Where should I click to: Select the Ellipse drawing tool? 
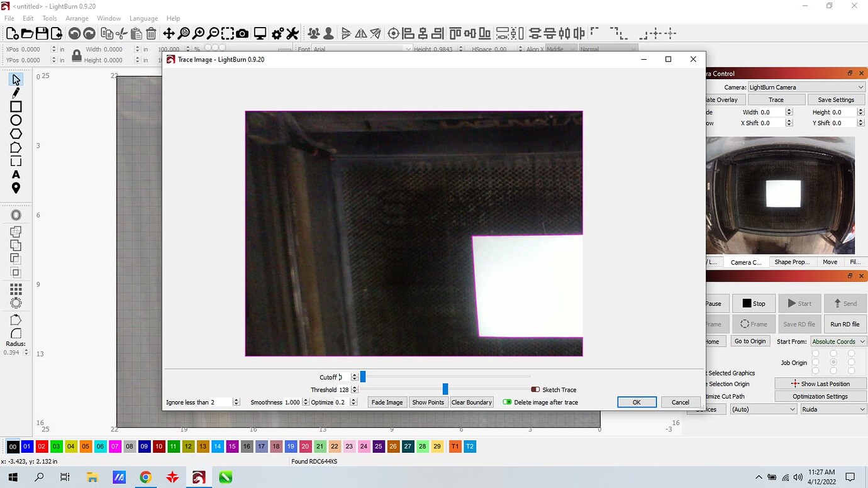[16, 119]
